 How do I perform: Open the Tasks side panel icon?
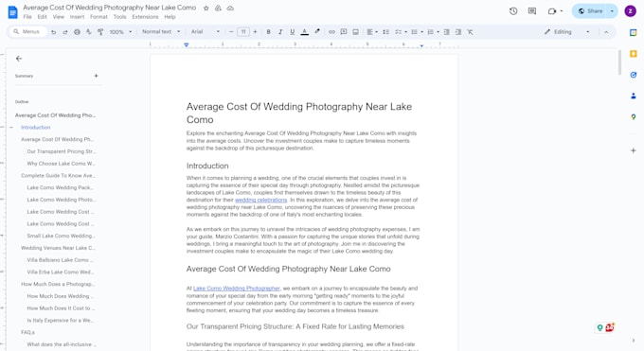click(634, 75)
